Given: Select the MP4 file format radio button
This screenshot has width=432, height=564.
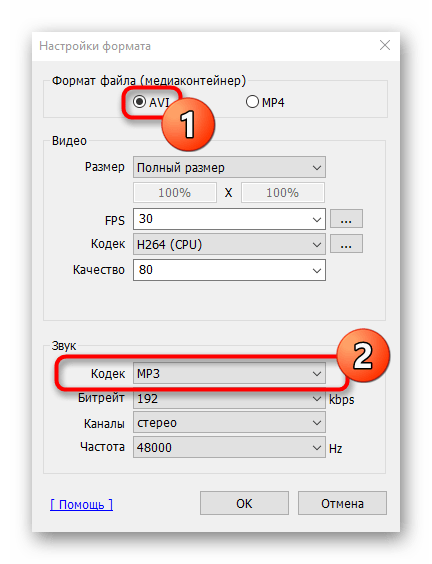Looking at the screenshot, I should tap(252, 102).
